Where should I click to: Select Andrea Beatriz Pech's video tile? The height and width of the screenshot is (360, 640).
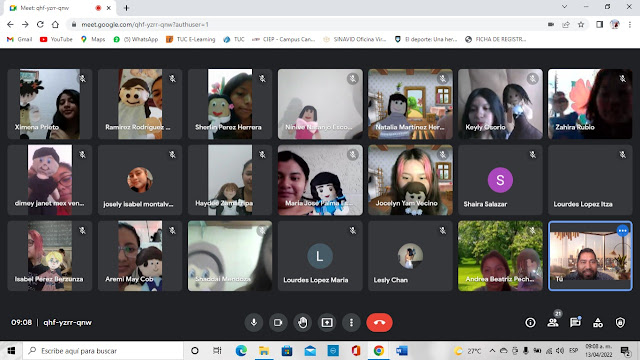[500, 256]
